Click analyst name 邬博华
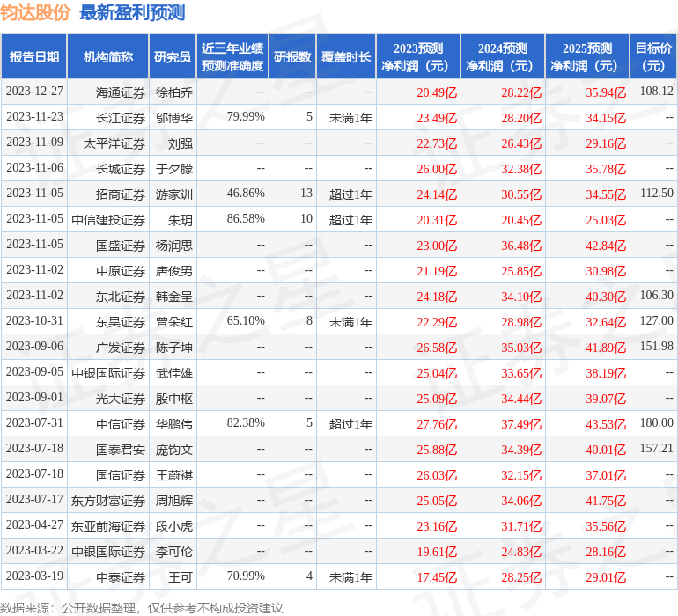 tap(173, 118)
